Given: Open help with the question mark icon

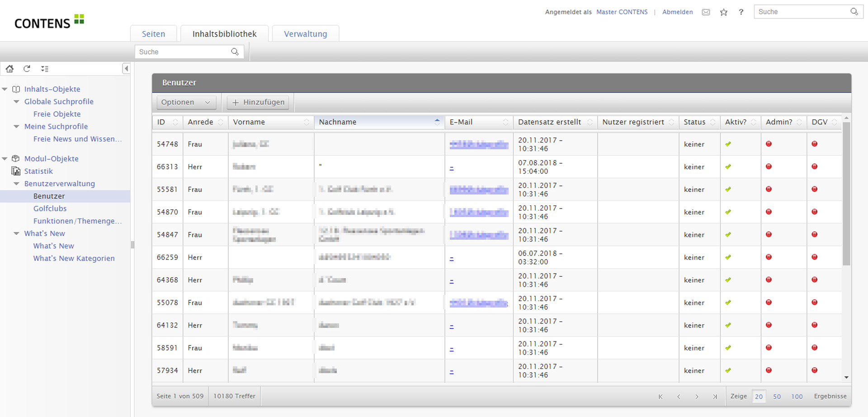Looking at the screenshot, I should 741,12.
